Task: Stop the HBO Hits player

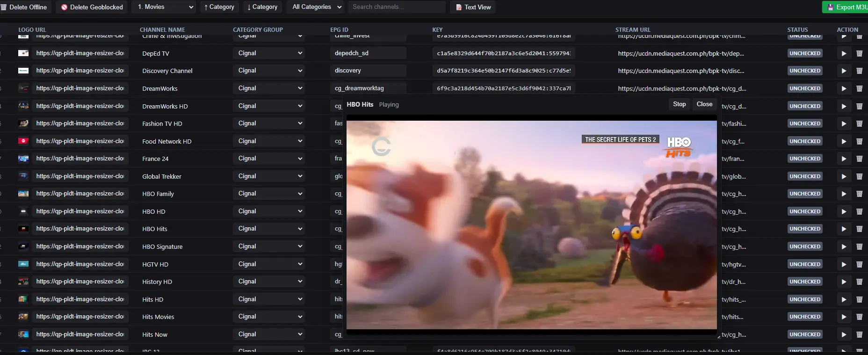Action: pos(680,104)
